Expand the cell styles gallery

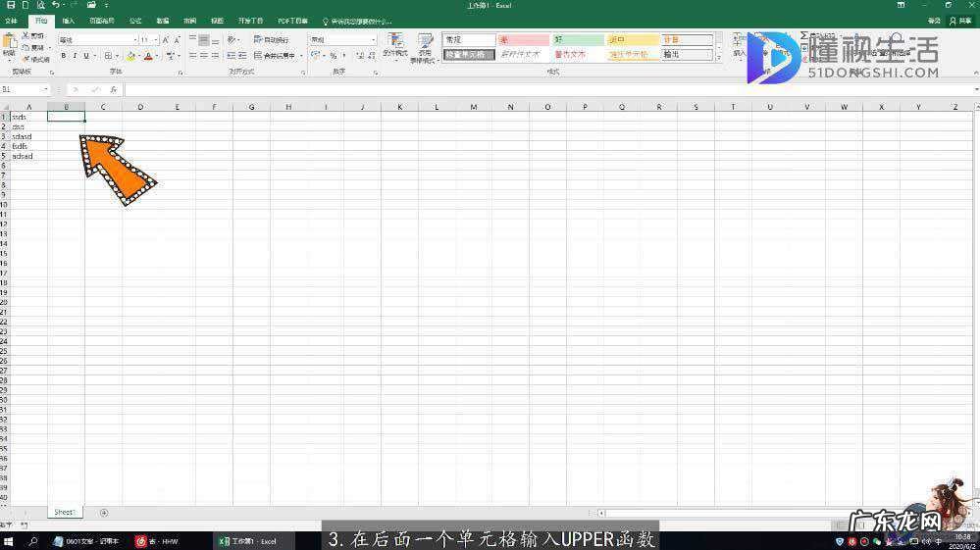click(718, 58)
